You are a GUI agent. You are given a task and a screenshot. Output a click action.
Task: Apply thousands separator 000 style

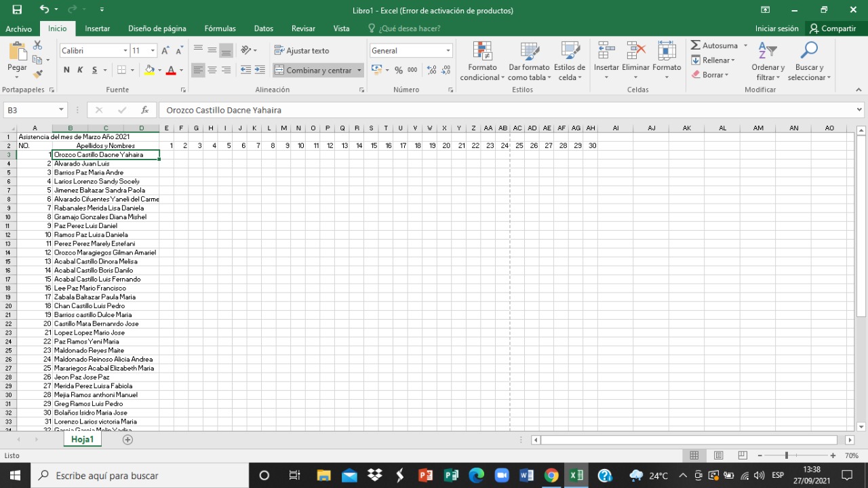tap(412, 70)
